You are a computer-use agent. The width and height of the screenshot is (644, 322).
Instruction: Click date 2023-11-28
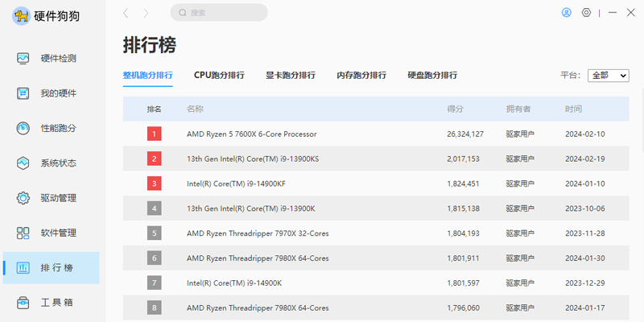585,233
